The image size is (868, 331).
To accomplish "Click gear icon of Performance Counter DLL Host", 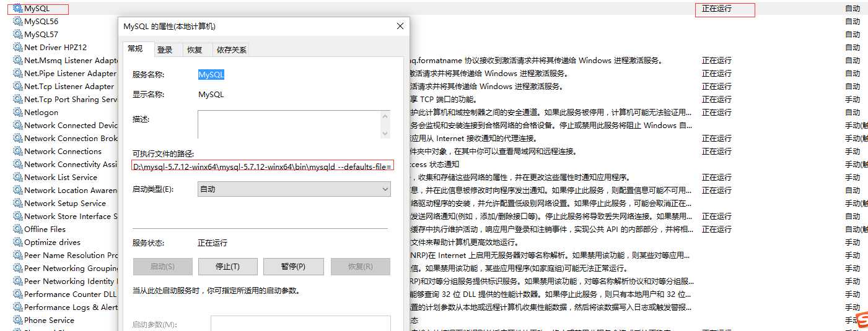I will point(17,294).
